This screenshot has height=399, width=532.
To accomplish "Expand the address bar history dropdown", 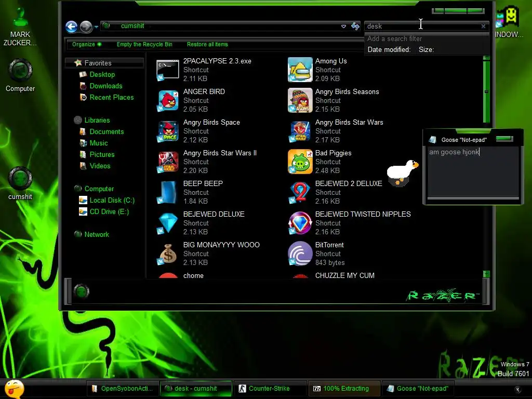I will (x=343, y=26).
